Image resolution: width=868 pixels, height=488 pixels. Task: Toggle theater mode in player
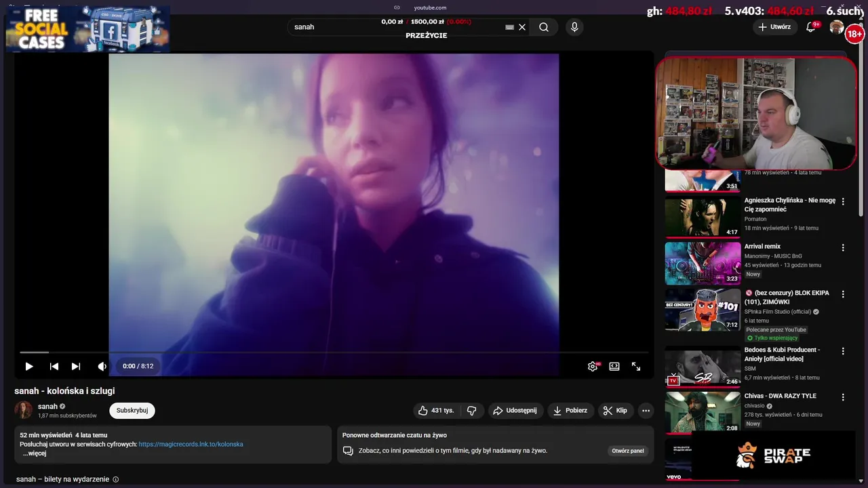click(x=614, y=366)
